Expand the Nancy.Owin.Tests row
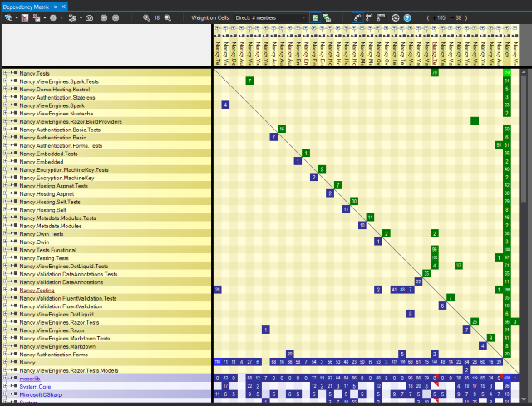532x406 pixels. [5, 233]
